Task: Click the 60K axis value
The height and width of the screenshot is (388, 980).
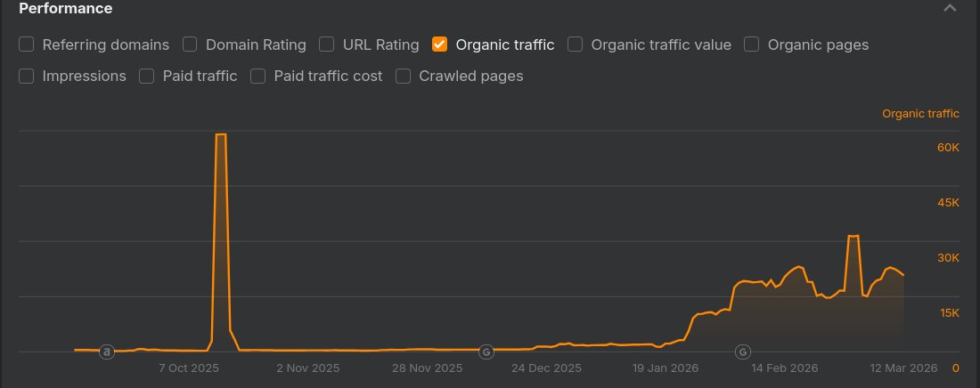Action: [948, 148]
